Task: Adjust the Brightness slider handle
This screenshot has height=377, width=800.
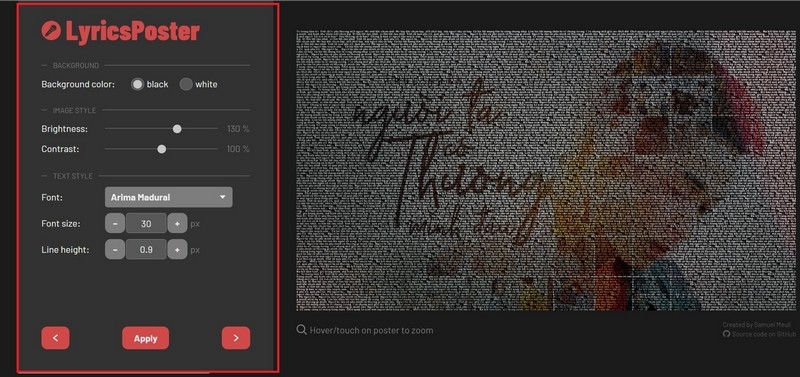Action: point(177,129)
